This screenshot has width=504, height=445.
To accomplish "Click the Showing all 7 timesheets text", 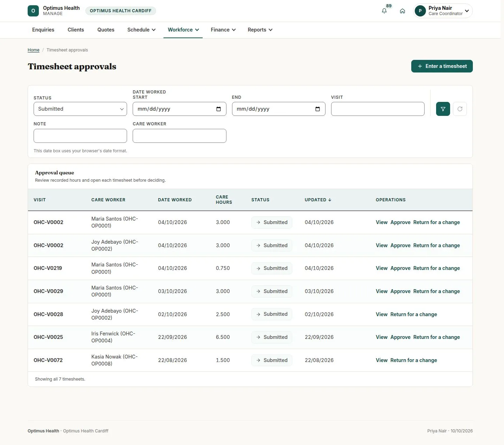I will pyautogui.click(x=60, y=379).
